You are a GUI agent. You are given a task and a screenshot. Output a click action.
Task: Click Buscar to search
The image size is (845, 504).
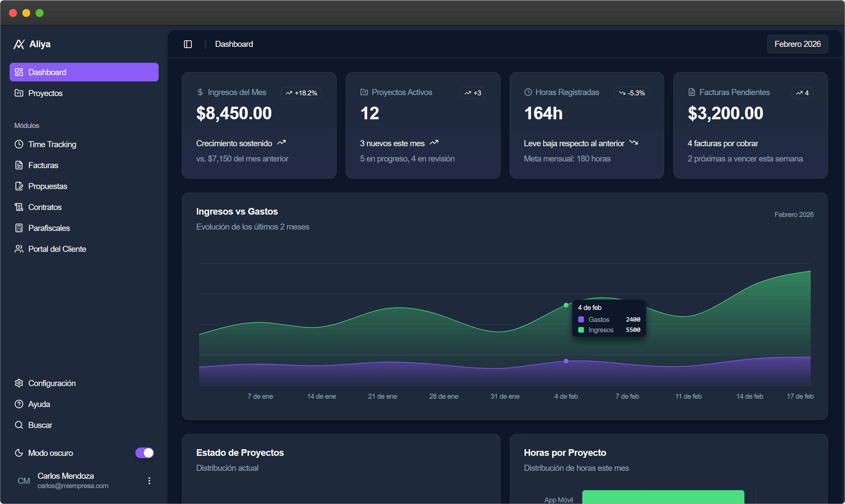coord(40,425)
